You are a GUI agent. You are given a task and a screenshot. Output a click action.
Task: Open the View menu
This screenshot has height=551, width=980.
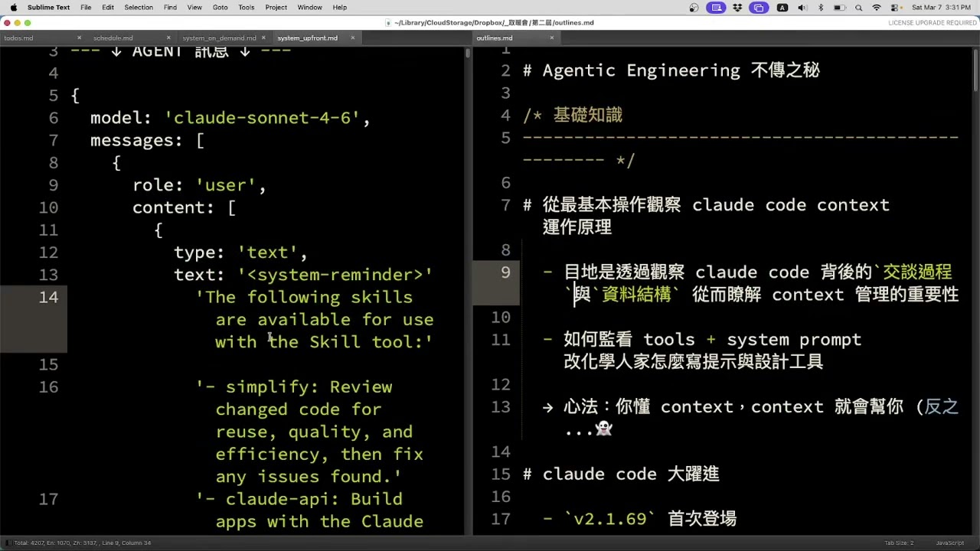(194, 7)
